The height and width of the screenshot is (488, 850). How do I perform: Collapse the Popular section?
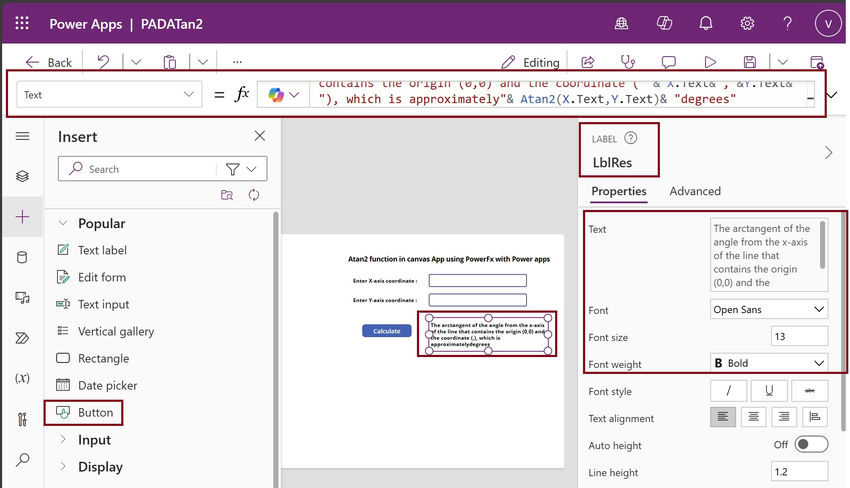point(63,223)
